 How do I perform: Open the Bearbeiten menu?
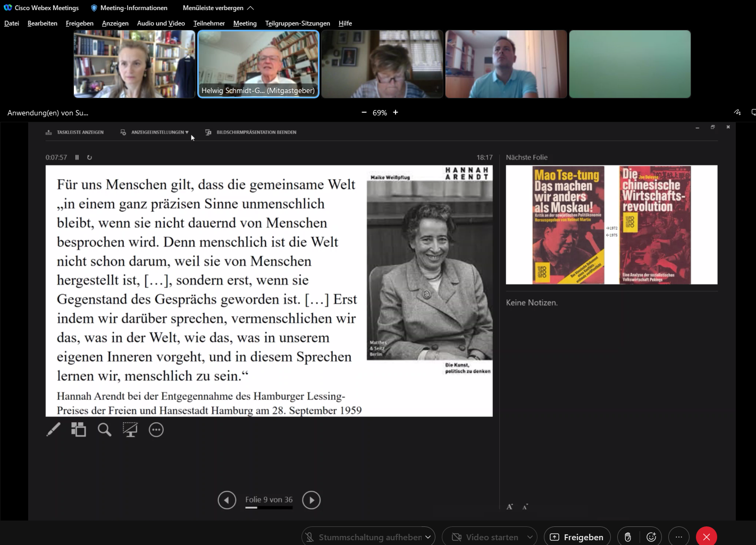43,23
